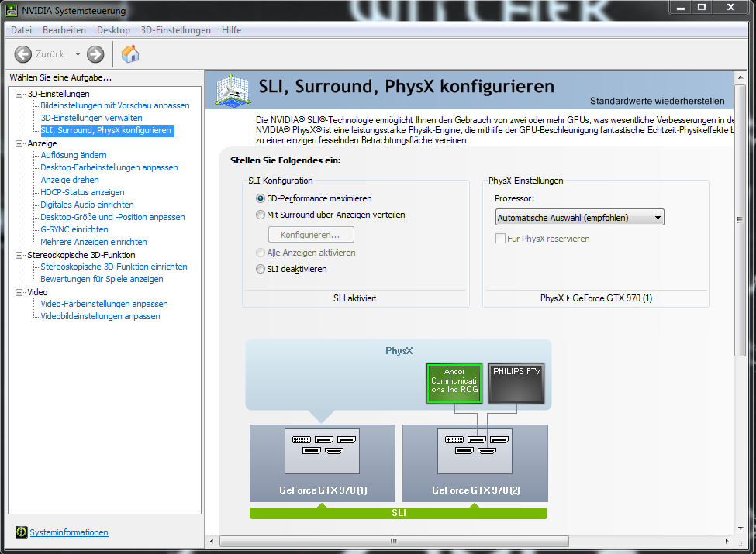
Task: Collapse the Stereoskopische 3D-Funktion tree node
Action: 19,255
